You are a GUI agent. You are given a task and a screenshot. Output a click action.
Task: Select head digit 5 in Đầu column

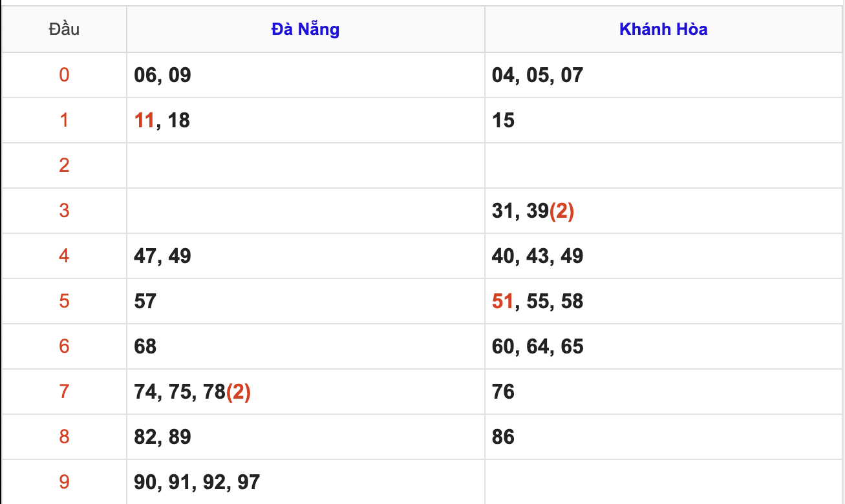pyautogui.click(x=64, y=301)
